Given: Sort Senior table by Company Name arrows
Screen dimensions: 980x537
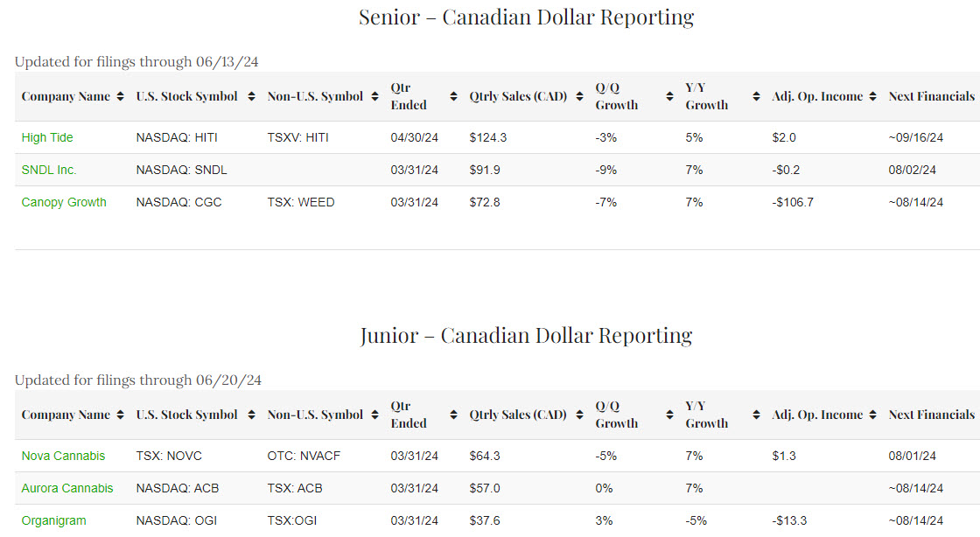Looking at the screenshot, I should pos(119,96).
